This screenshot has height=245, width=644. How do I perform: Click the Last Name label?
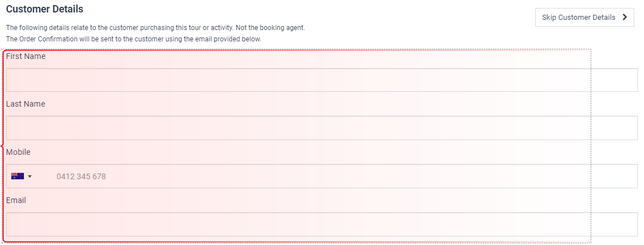pyautogui.click(x=26, y=104)
